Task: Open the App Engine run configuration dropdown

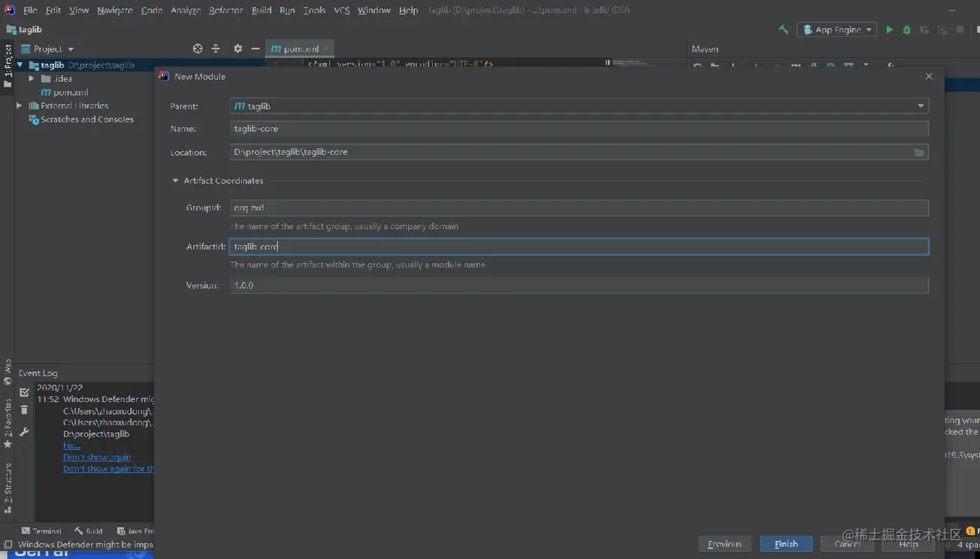Action: point(837,29)
